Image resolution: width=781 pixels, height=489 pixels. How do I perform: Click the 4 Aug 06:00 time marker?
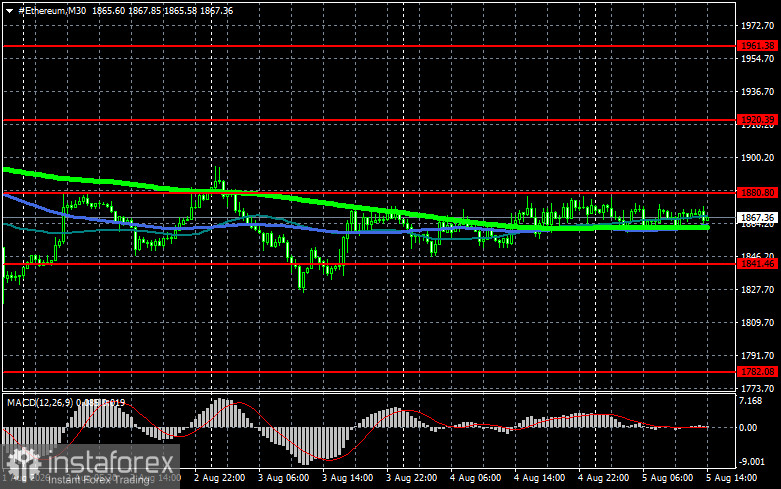tap(476, 478)
